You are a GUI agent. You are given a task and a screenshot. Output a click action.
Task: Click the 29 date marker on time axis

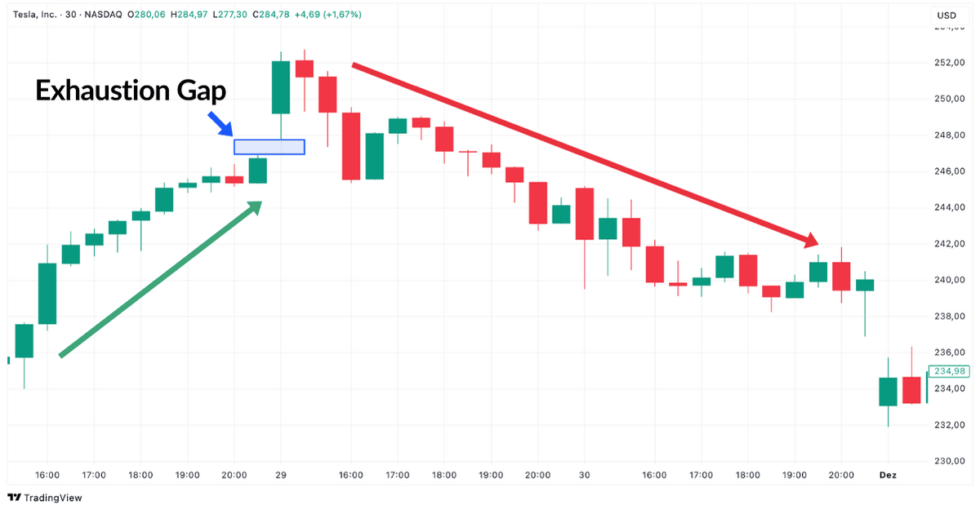tap(281, 475)
